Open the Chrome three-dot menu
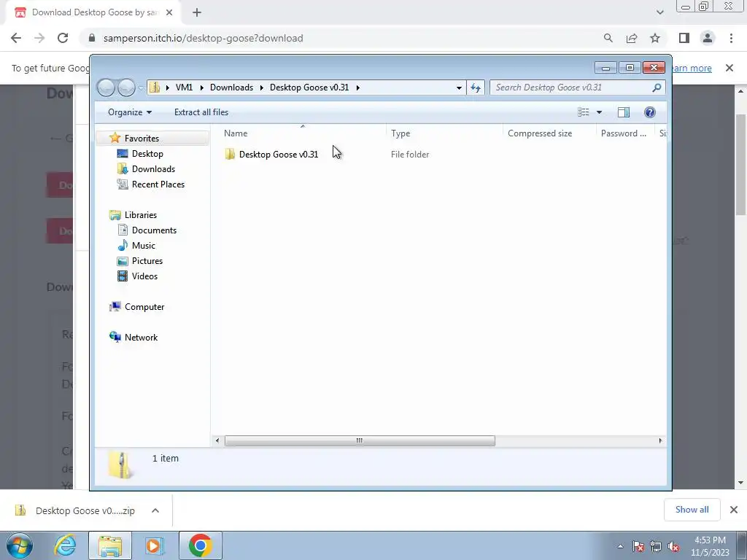 pos(731,38)
